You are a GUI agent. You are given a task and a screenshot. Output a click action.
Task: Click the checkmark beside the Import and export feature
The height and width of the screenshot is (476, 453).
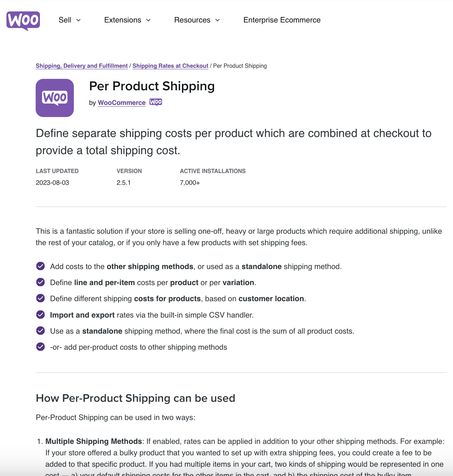coord(40,314)
